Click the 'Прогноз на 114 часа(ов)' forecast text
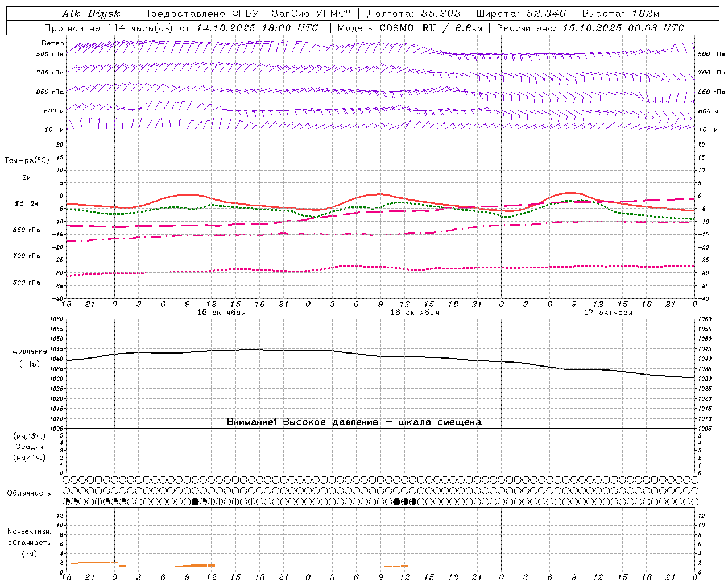 click(x=110, y=28)
